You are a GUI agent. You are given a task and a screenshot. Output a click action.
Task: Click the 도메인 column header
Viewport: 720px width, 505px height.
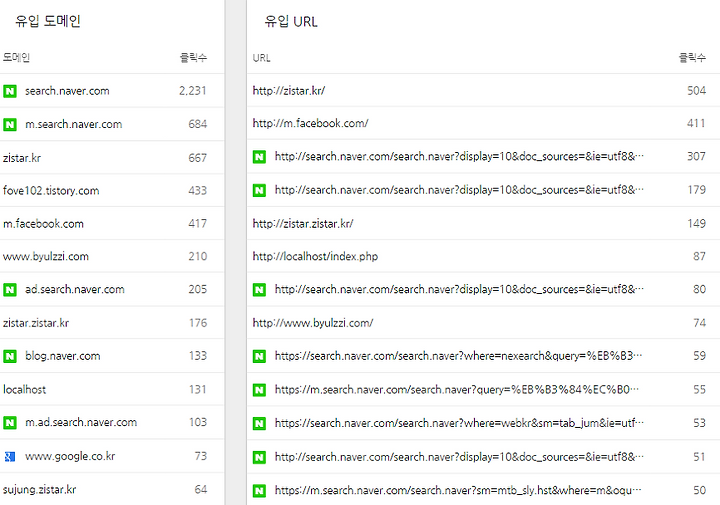click(x=16, y=57)
